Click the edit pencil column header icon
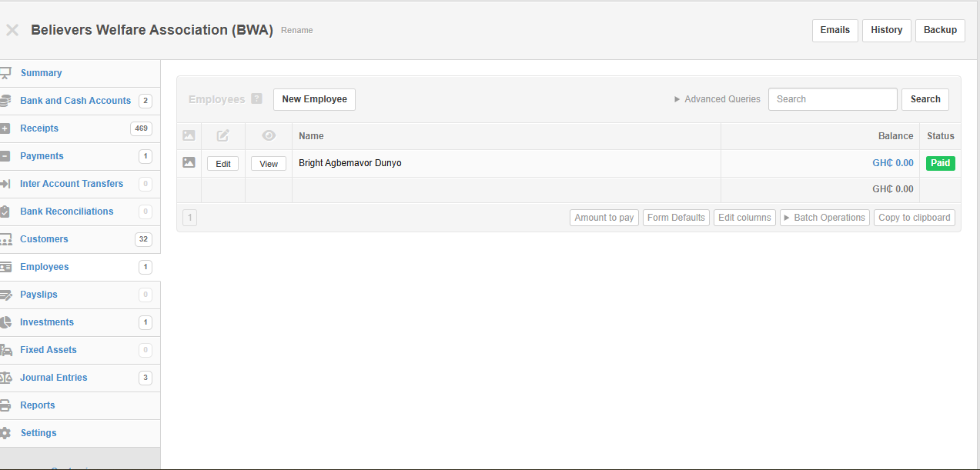The width and height of the screenshot is (980, 470). click(223, 135)
